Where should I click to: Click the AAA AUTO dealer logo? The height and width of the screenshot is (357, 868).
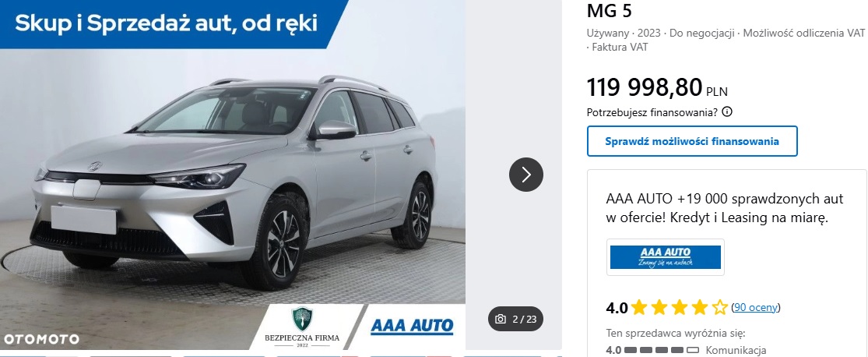click(666, 257)
